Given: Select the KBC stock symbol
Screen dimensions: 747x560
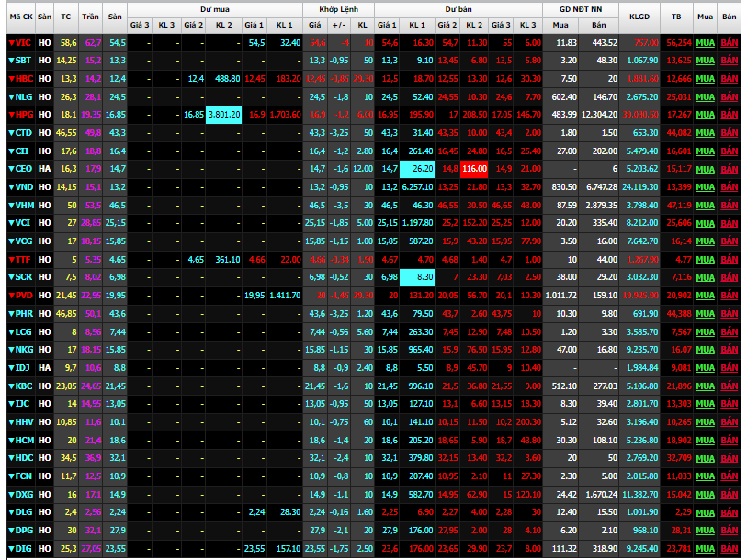Looking at the screenshot, I should point(24,386).
